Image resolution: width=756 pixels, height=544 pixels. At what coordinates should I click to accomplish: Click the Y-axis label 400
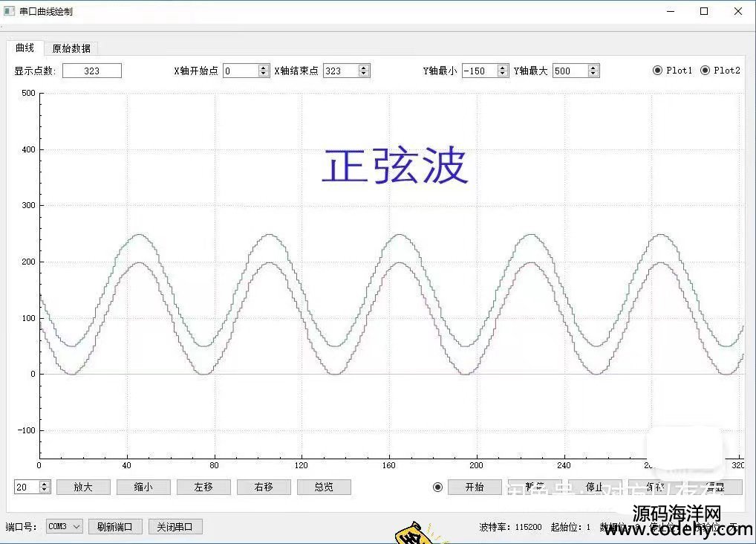pyautogui.click(x=28, y=149)
